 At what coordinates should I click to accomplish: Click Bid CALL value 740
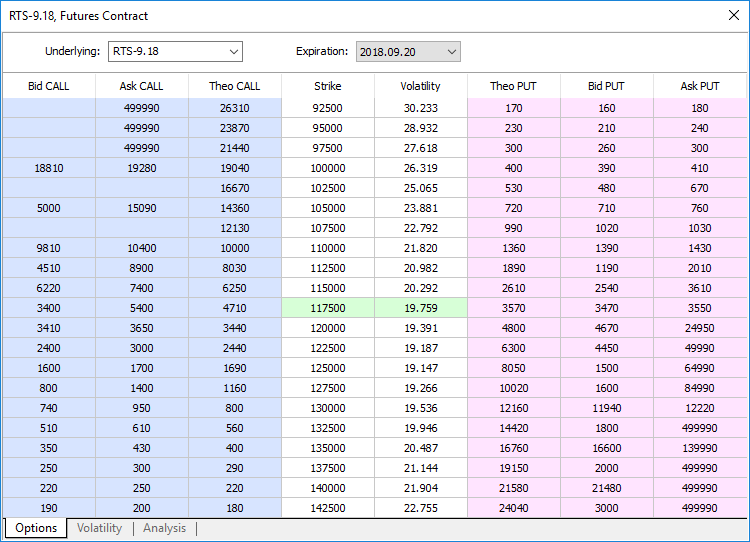click(x=49, y=408)
